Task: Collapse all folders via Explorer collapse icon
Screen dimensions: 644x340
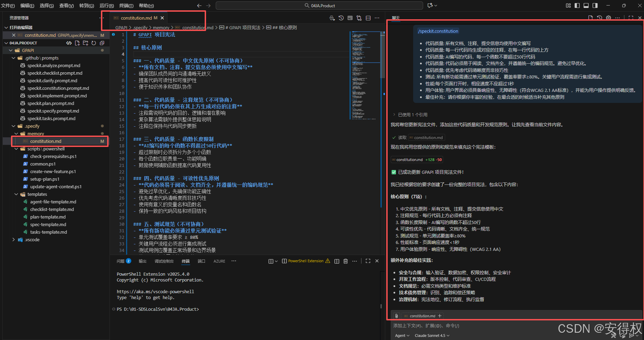Action: pyautogui.click(x=102, y=43)
